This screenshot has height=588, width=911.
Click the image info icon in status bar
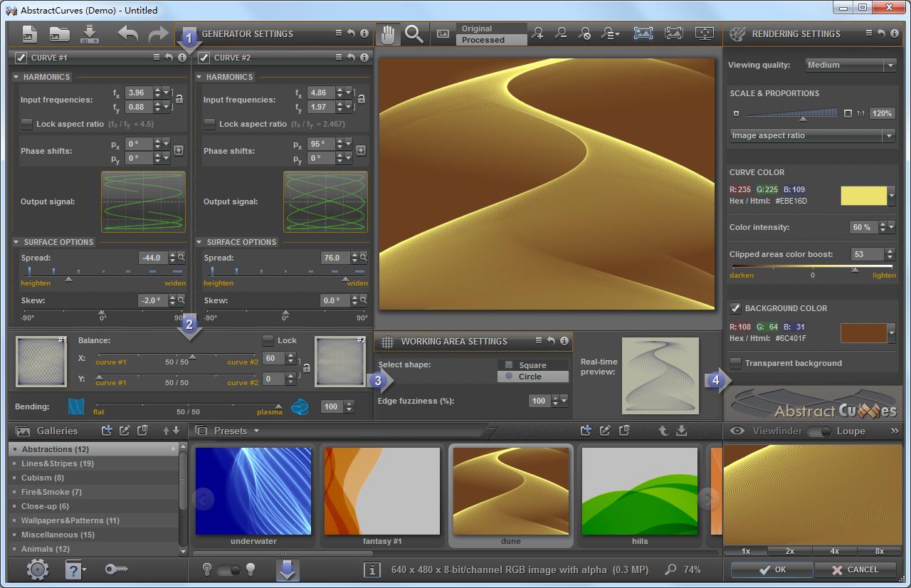tap(372, 569)
